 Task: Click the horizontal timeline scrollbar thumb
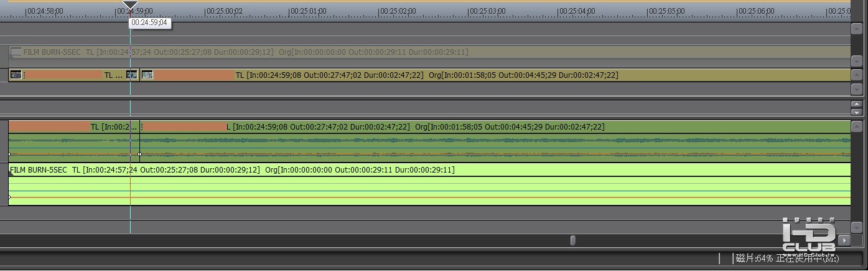(x=573, y=240)
